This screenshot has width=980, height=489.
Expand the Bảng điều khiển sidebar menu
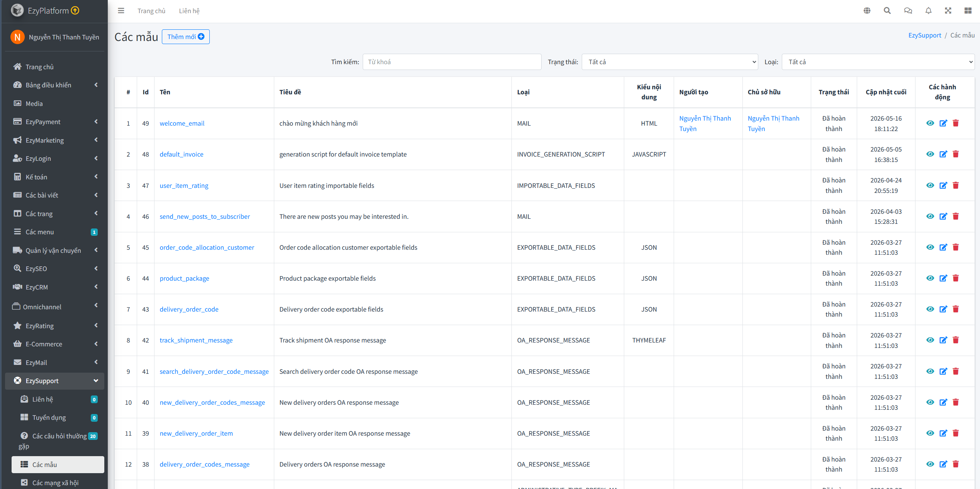click(x=55, y=85)
